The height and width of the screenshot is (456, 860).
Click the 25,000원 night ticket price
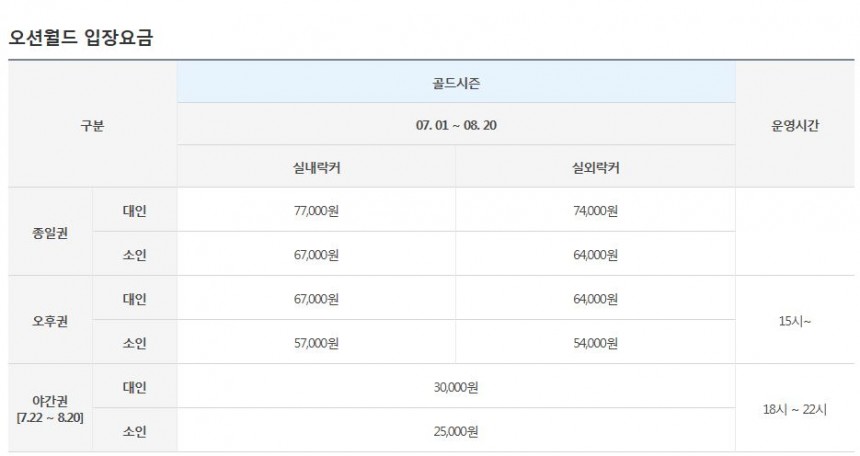coord(456,431)
